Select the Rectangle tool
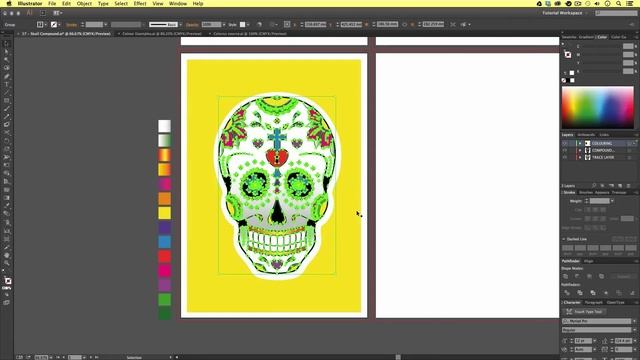This screenshot has width=640, height=360. (7, 100)
